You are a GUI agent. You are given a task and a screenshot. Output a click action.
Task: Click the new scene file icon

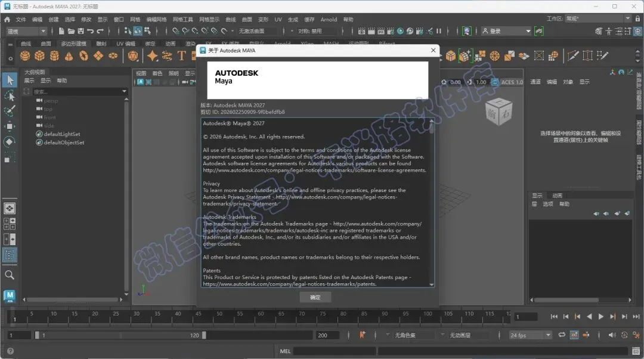[61, 31]
